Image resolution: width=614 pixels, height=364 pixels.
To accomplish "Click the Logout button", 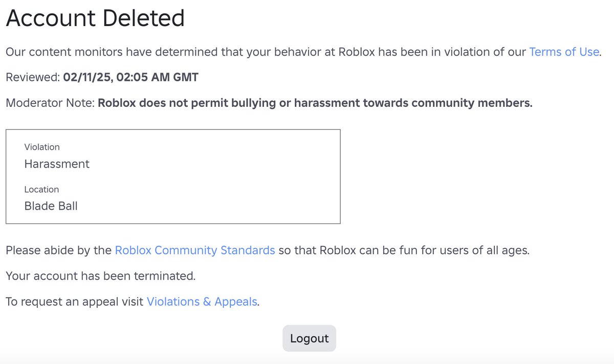I will click(x=309, y=338).
